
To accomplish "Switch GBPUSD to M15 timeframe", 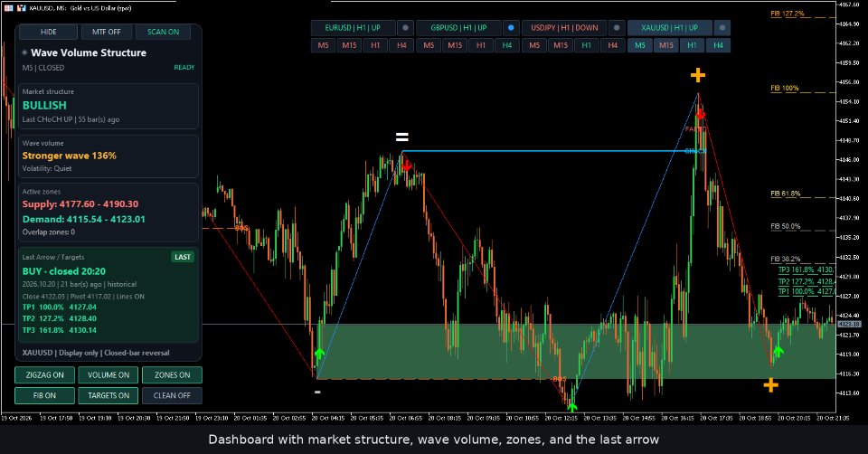I will tap(455, 45).
